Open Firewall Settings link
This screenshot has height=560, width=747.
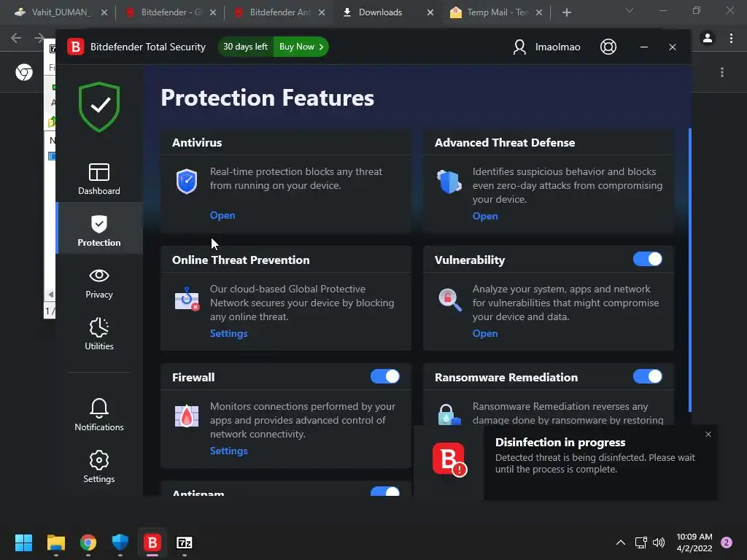coord(228,451)
